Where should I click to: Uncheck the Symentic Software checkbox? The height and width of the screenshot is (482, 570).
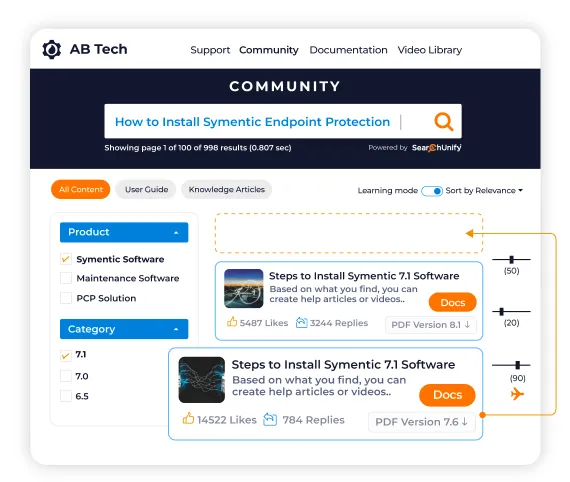point(66,259)
